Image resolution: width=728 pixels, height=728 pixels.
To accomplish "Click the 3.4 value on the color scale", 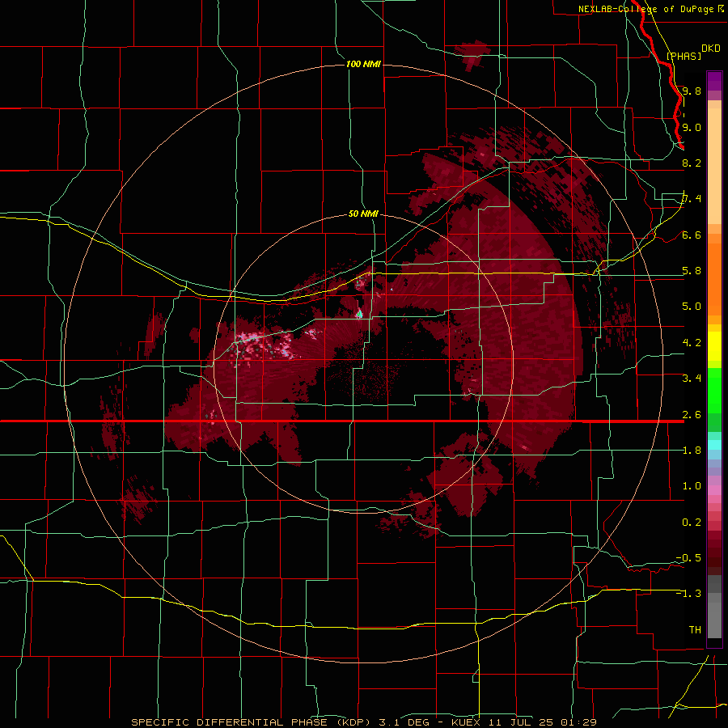I will click(x=692, y=379).
